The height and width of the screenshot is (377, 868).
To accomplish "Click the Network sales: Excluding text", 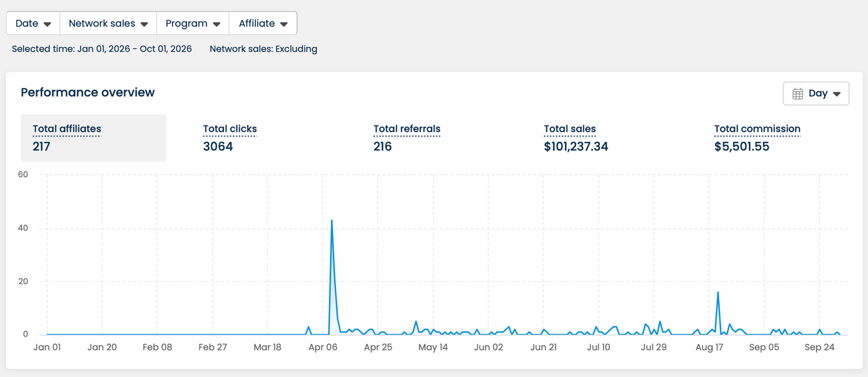I will click(x=264, y=49).
